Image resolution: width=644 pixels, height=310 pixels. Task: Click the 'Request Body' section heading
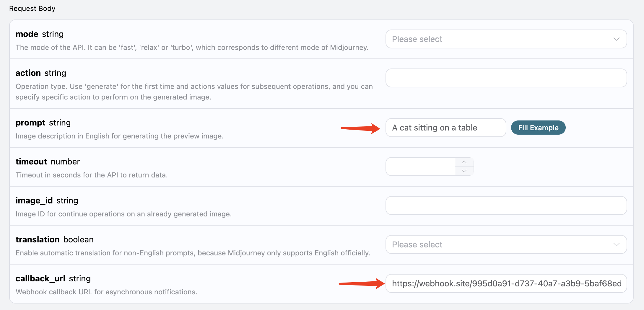pyautogui.click(x=32, y=9)
